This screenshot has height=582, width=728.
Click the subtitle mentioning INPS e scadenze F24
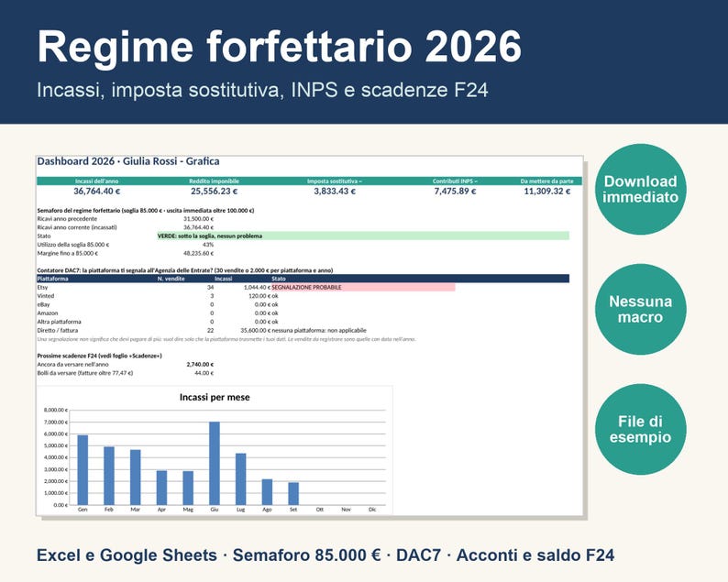pyautogui.click(x=262, y=90)
